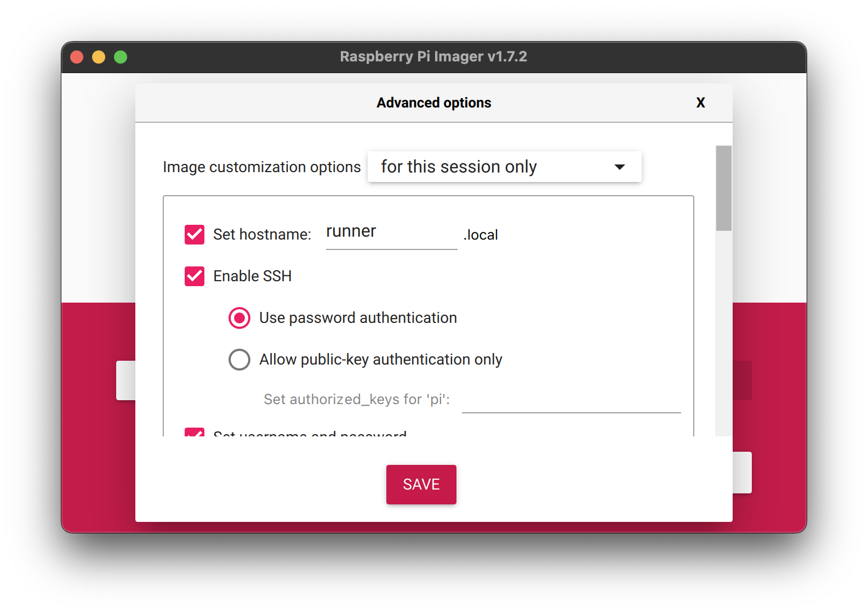This screenshot has height=614, width=868.
Task: Choose Allow public-key authentication only
Action: coord(239,360)
